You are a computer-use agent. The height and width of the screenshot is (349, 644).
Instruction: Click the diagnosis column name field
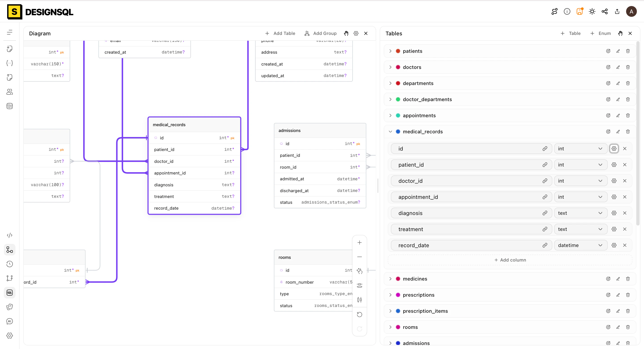[x=471, y=213]
